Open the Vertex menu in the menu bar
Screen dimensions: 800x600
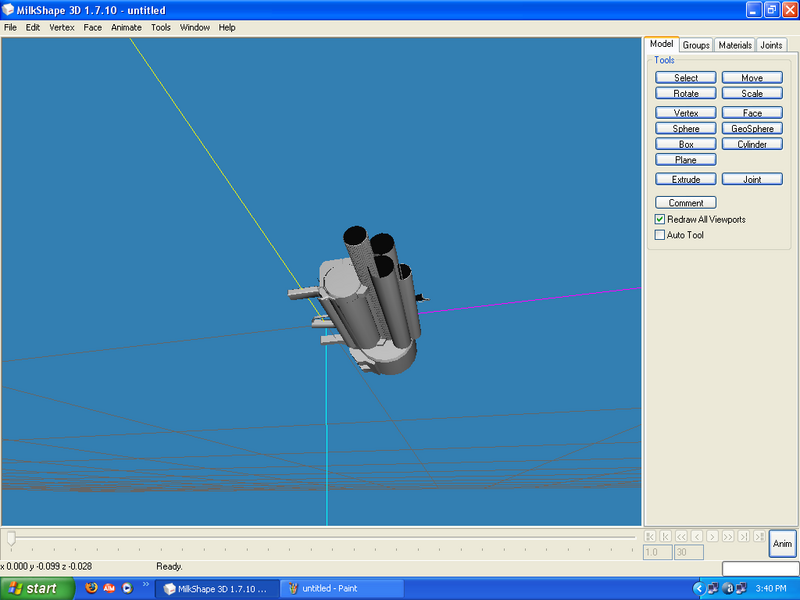point(62,28)
